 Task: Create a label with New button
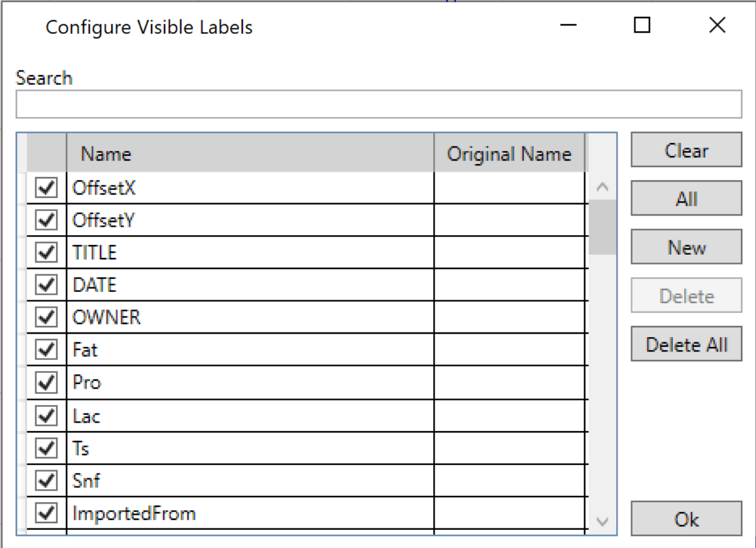(x=686, y=248)
